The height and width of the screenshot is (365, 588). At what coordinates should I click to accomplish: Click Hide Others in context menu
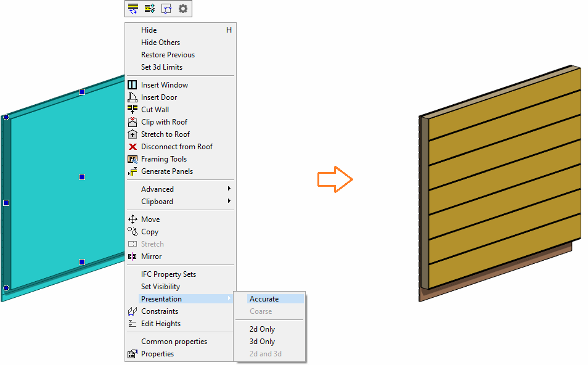pos(160,43)
